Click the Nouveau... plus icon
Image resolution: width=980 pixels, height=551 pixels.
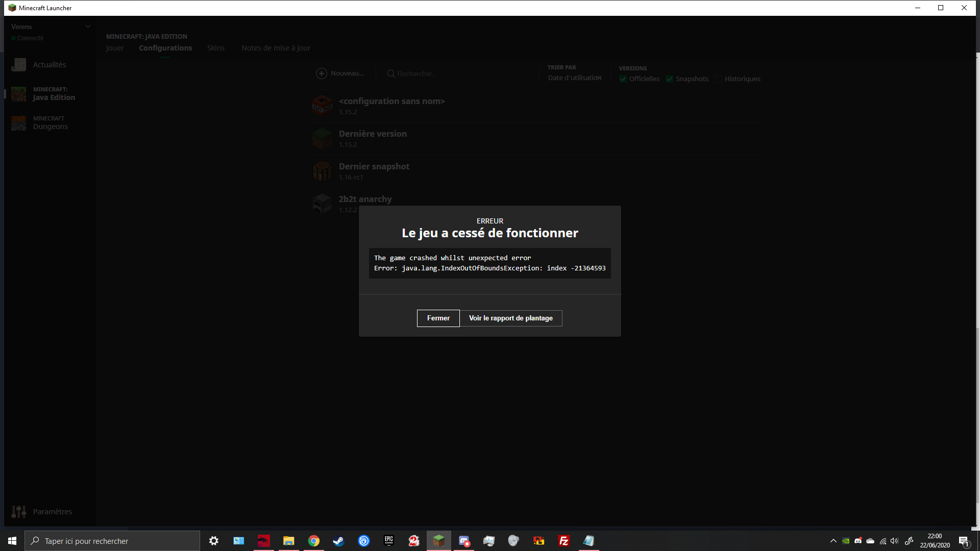click(322, 73)
